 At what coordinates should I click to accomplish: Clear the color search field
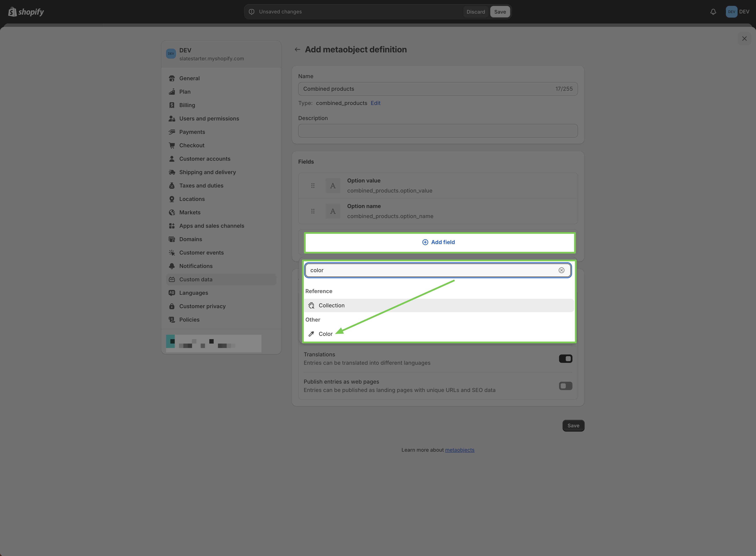[561, 270]
